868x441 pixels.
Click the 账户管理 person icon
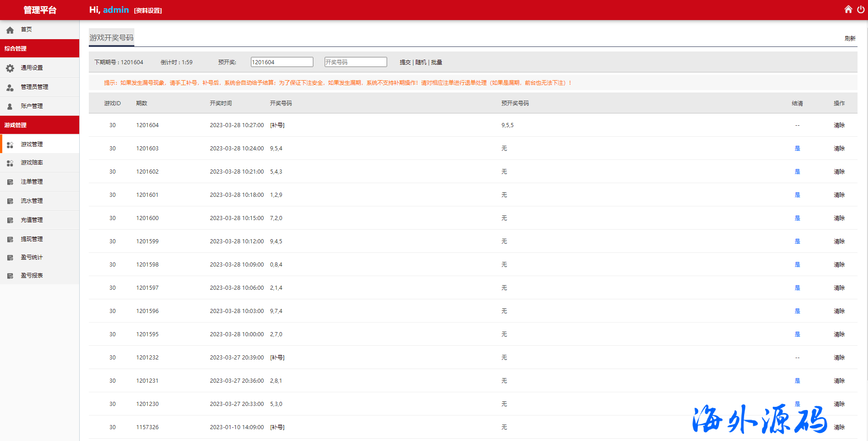click(10, 107)
